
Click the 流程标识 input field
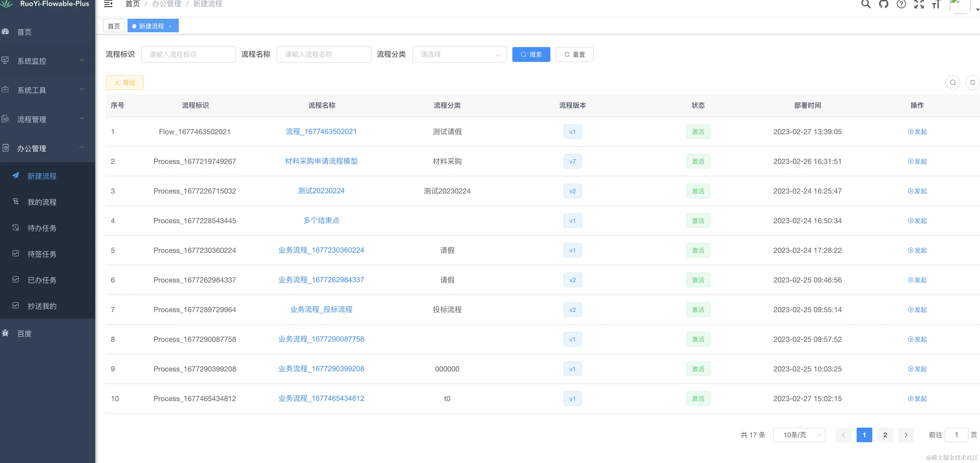point(188,54)
